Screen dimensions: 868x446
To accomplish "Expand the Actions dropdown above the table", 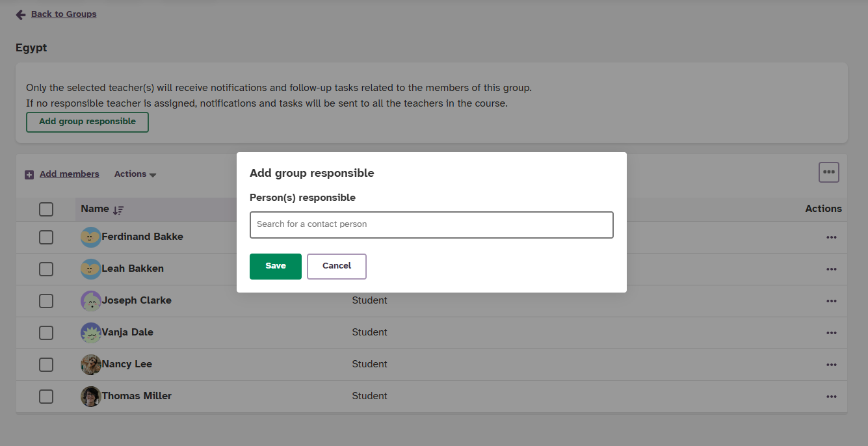I will pos(135,174).
